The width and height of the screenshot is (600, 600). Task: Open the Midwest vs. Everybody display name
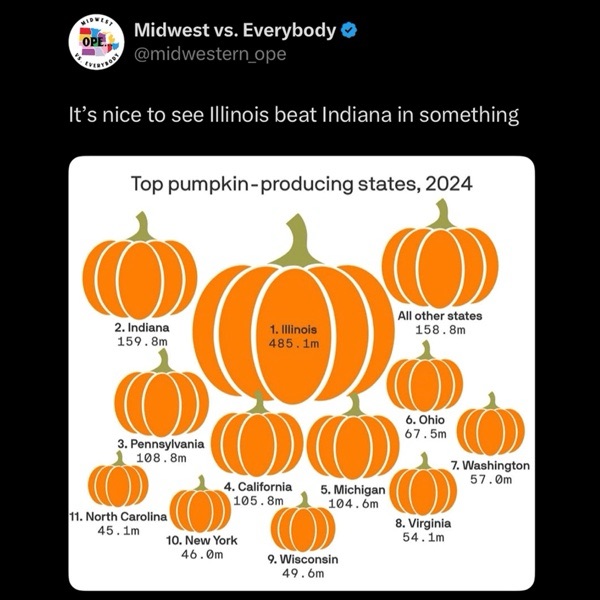pyautogui.click(x=235, y=30)
